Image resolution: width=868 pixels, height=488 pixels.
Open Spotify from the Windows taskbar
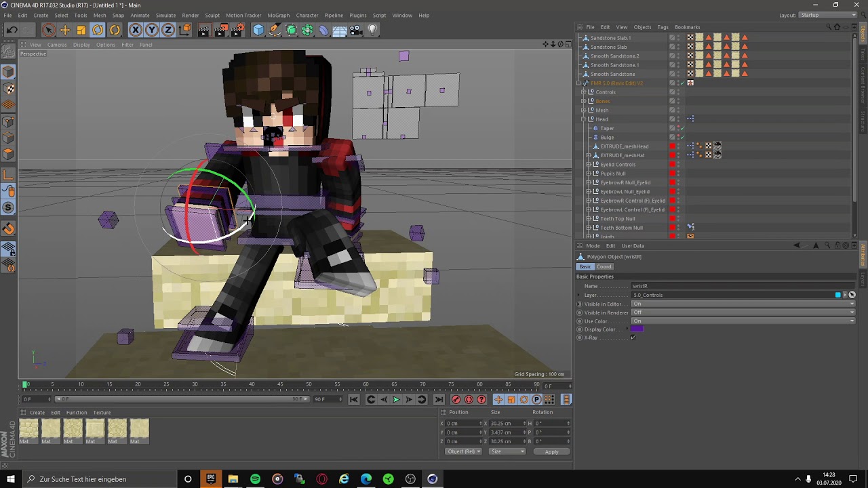click(255, 479)
